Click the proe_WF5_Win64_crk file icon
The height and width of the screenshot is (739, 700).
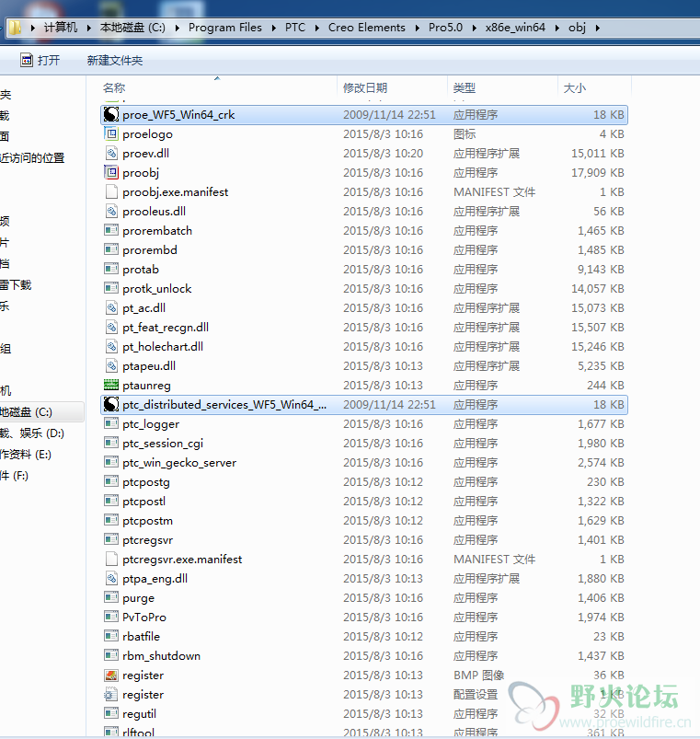pyautogui.click(x=111, y=114)
